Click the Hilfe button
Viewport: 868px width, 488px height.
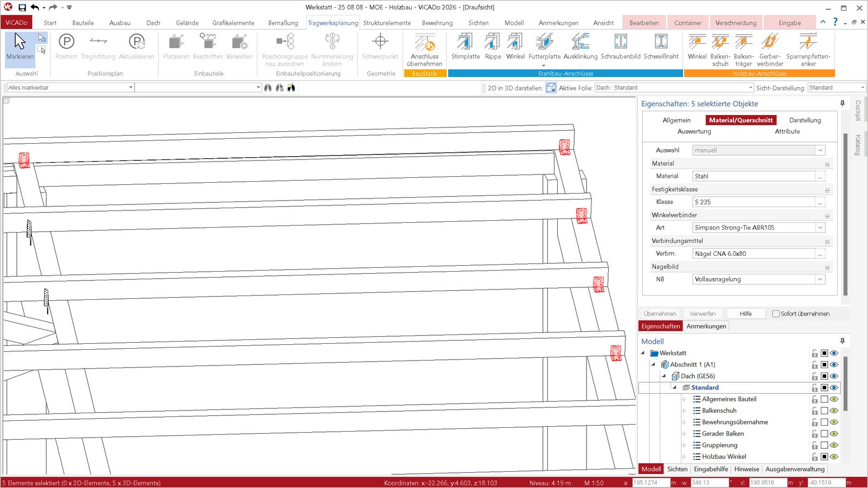point(745,314)
